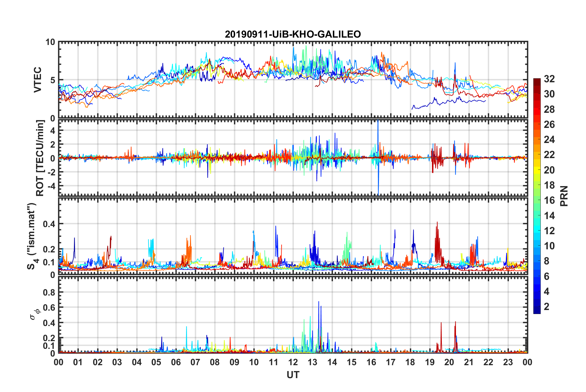
Task: Click colorbar tick label 16
Action: click(549, 200)
